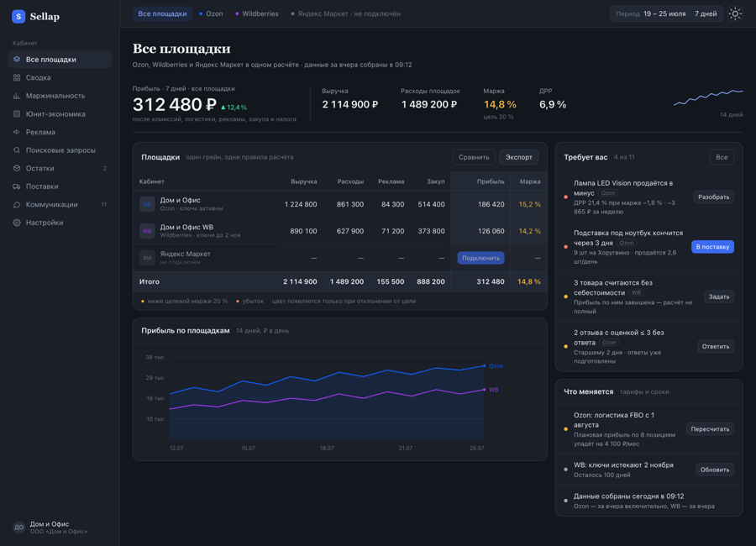This screenshot has width=756, height=546.
Task: Click Все in Требует вас panel
Action: point(722,157)
